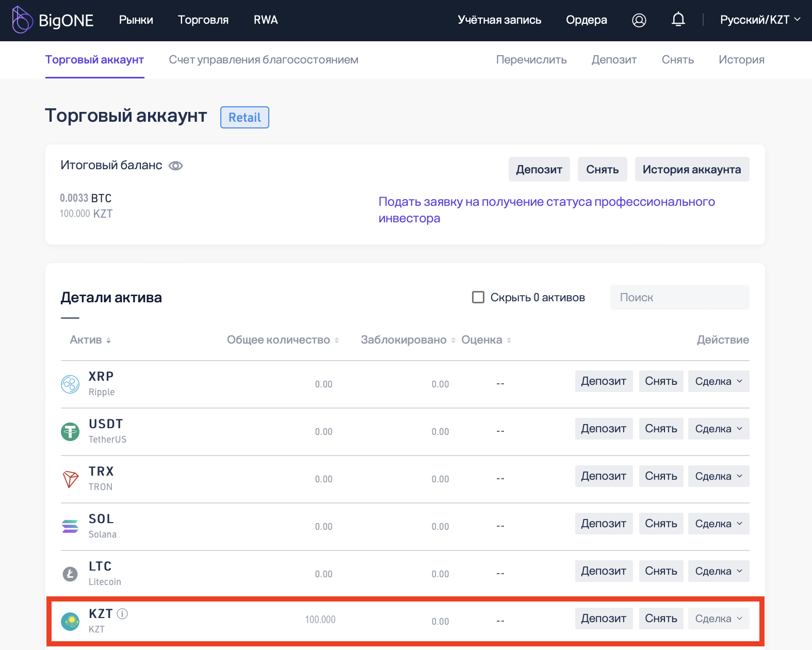
Task: Click 'История аккаунта' button
Action: pyautogui.click(x=692, y=169)
